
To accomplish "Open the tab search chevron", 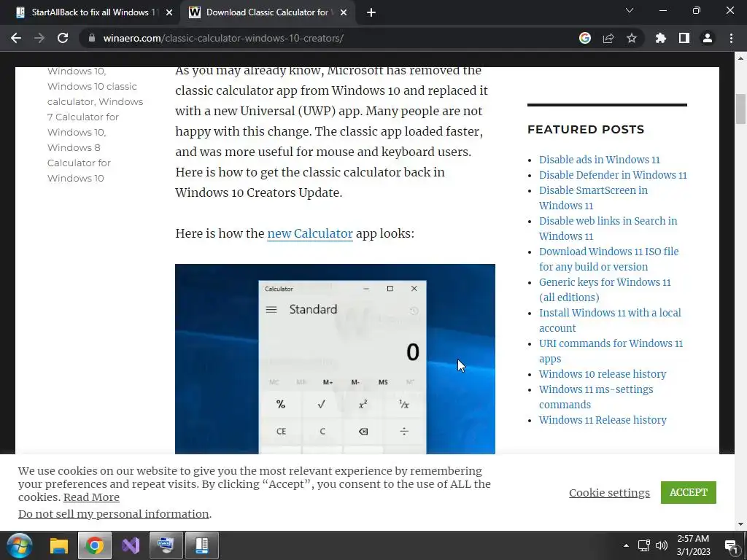I will tap(630, 10).
